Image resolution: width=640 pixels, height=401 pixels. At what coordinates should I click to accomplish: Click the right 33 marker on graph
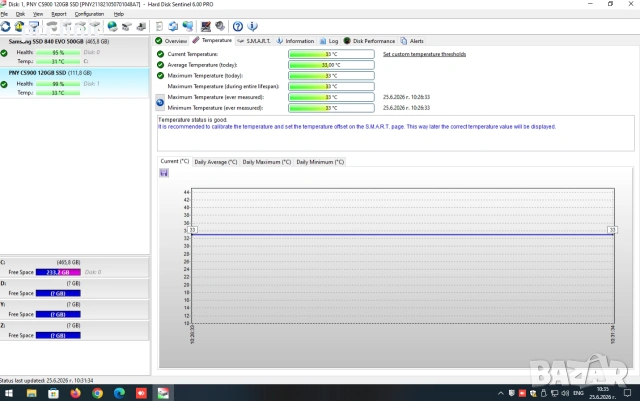(x=612, y=230)
